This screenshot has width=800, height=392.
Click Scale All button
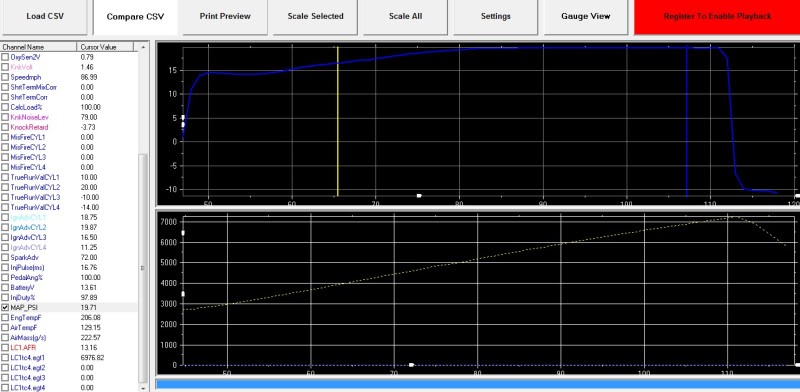click(406, 16)
